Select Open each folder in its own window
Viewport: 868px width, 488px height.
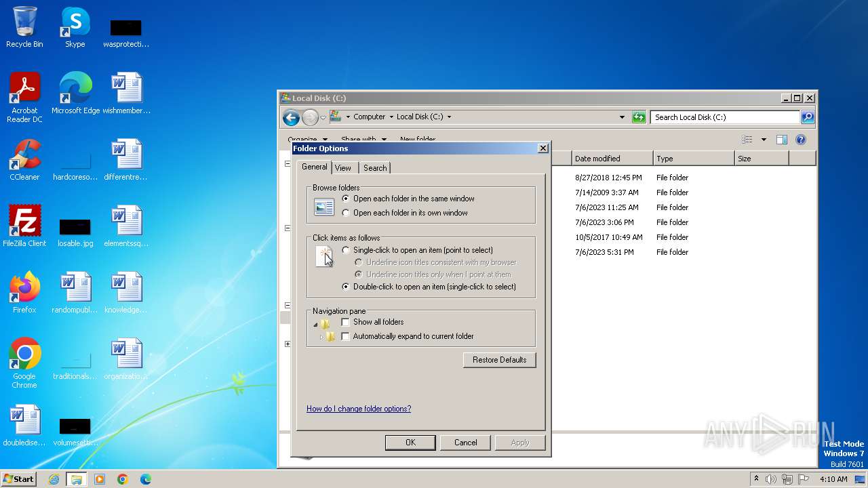click(347, 213)
